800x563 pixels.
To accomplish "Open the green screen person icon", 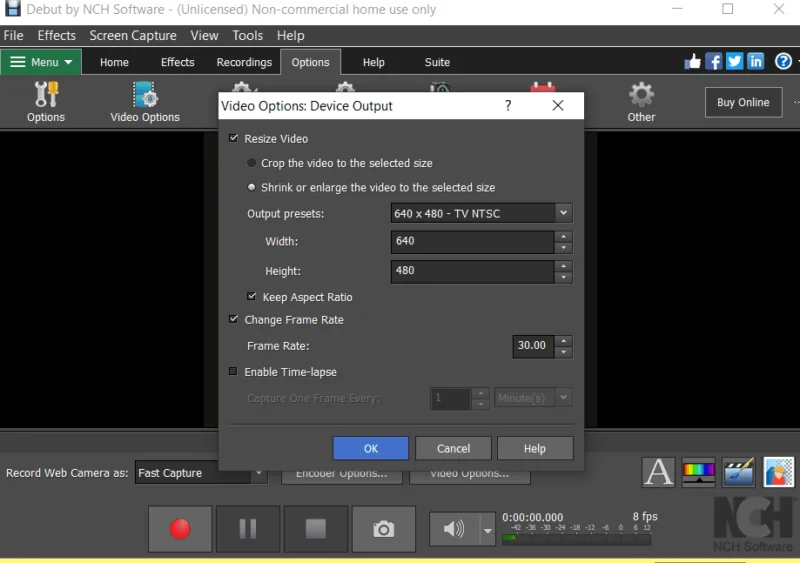I will 779,472.
